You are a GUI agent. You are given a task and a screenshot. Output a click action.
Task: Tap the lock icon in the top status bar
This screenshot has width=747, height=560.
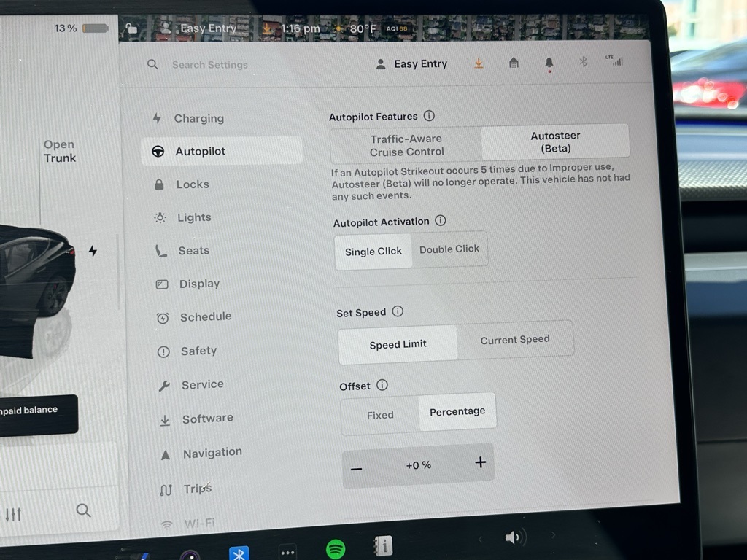[x=131, y=29]
